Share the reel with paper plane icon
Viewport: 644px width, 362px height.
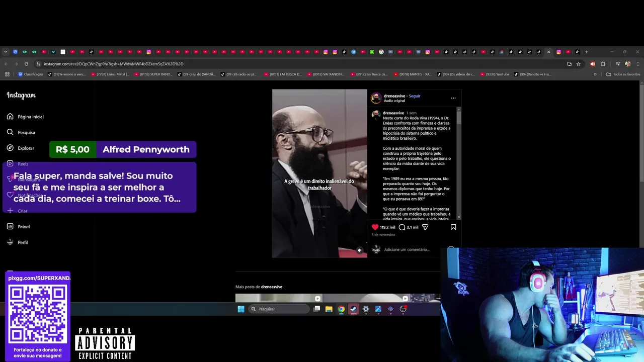click(x=425, y=227)
